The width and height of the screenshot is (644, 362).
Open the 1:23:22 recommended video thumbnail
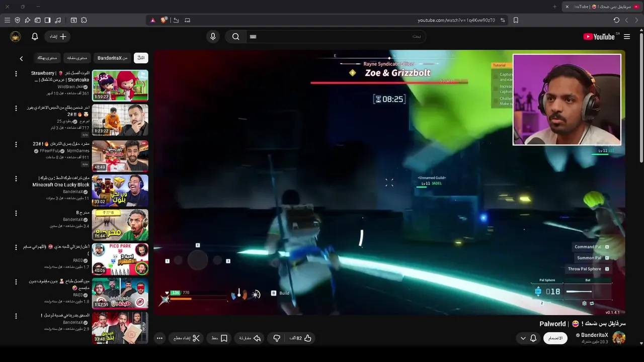pos(120,120)
